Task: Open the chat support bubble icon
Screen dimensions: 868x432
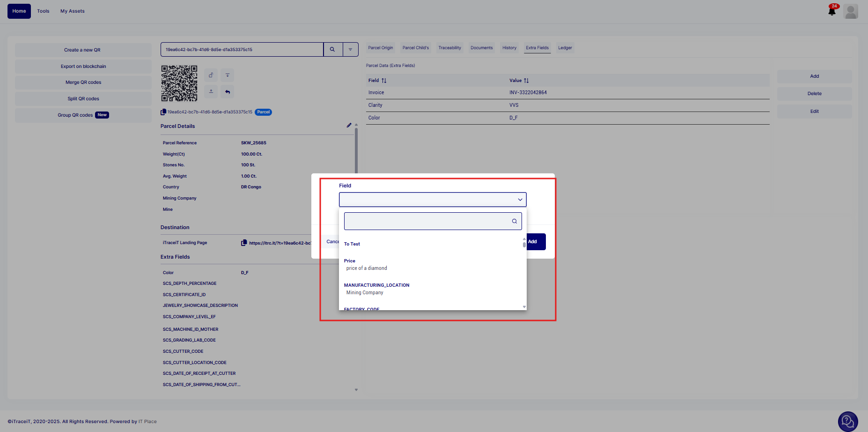Action: click(x=847, y=421)
